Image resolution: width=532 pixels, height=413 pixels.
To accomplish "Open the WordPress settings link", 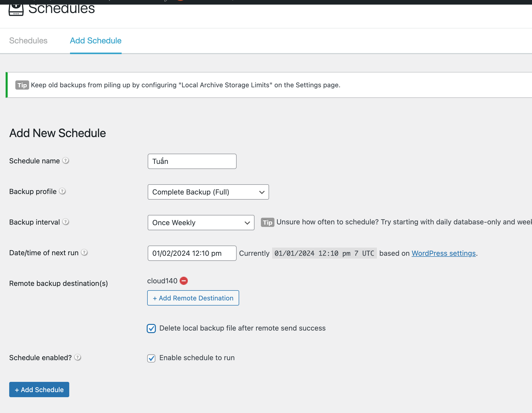I will point(443,253).
